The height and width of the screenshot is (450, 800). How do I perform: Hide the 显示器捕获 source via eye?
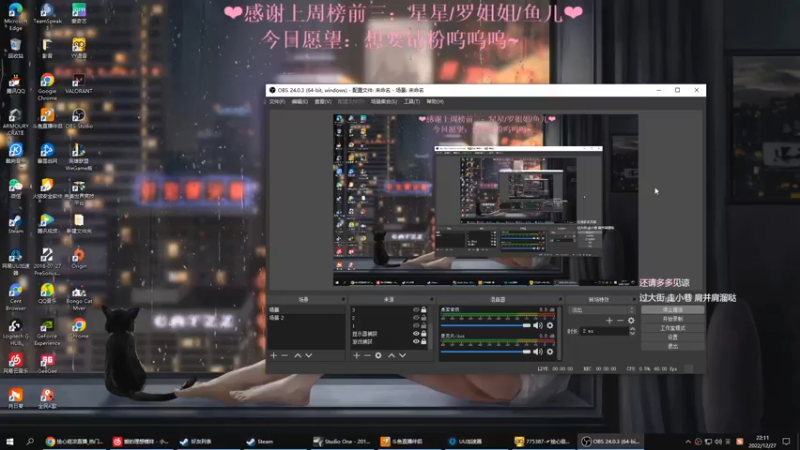click(x=416, y=333)
